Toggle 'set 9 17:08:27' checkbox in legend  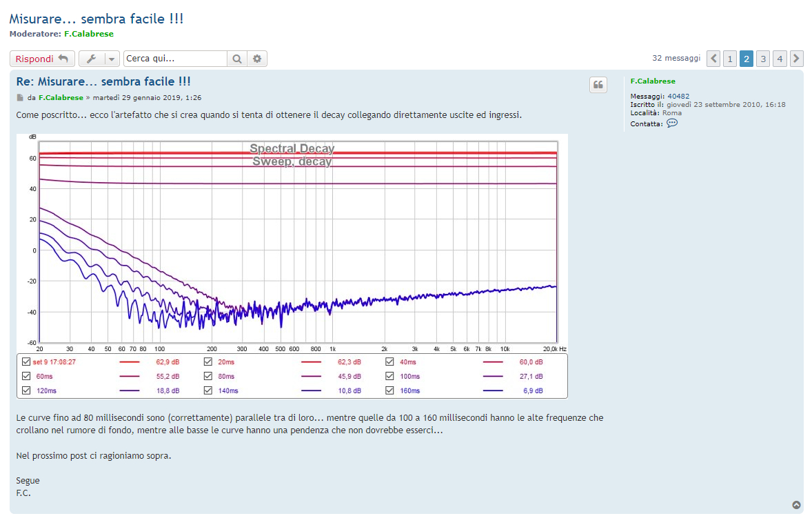pos(26,361)
